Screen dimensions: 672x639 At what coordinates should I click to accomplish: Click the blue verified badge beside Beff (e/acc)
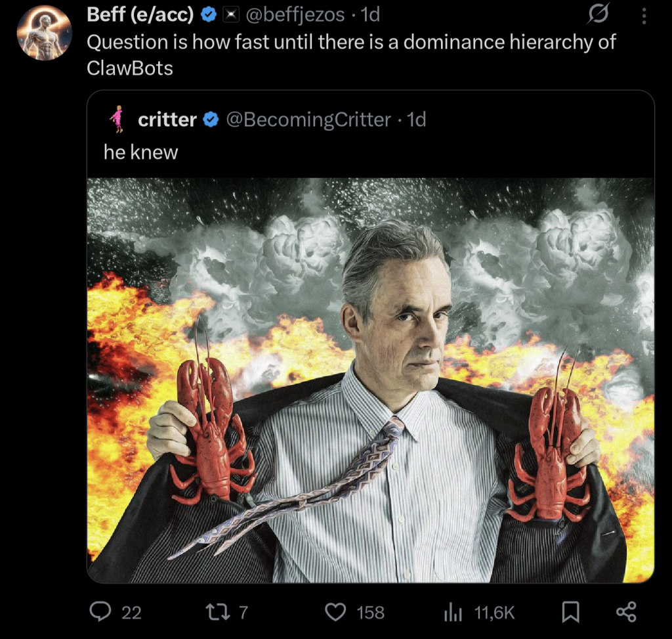click(209, 14)
